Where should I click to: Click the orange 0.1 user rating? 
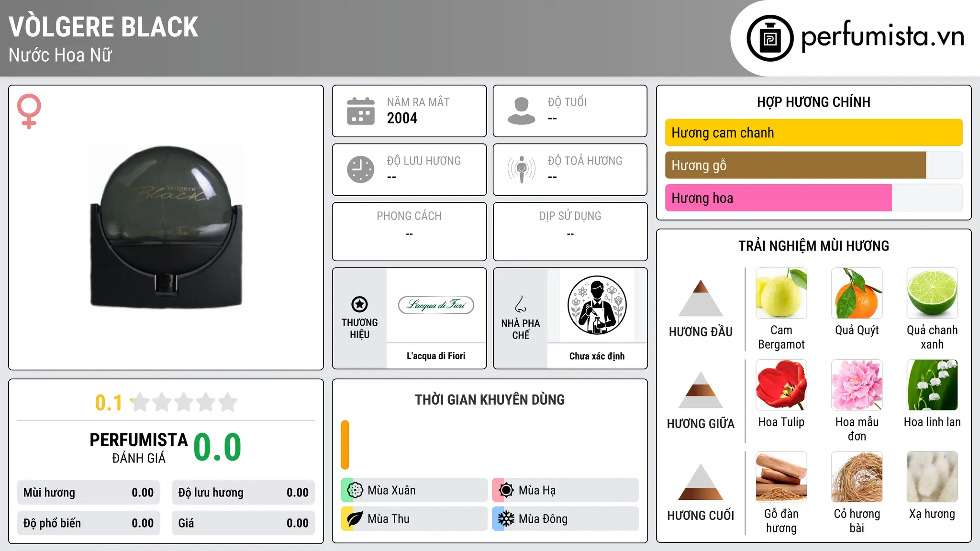(109, 403)
